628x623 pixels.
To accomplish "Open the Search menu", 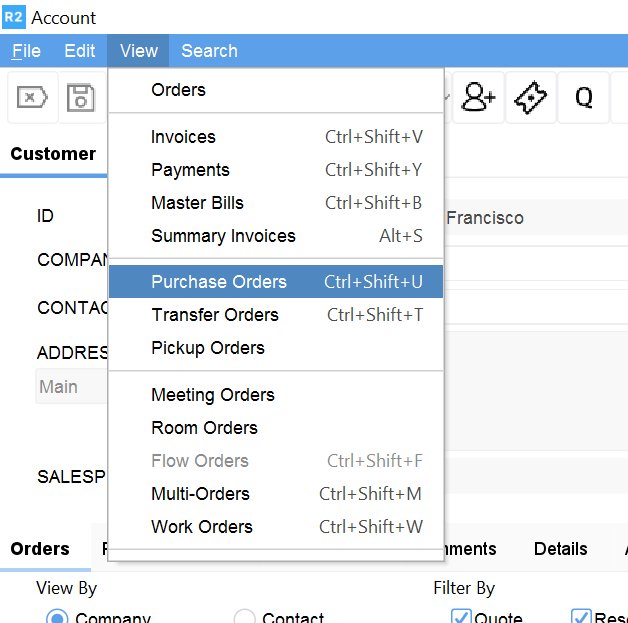I will pyautogui.click(x=209, y=51).
